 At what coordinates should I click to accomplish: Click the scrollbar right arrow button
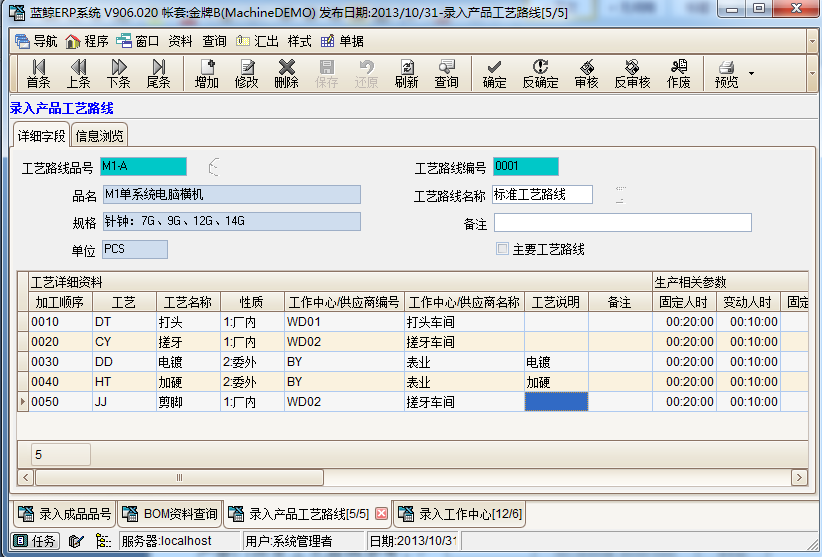pyautogui.click(x=799, y=477)
